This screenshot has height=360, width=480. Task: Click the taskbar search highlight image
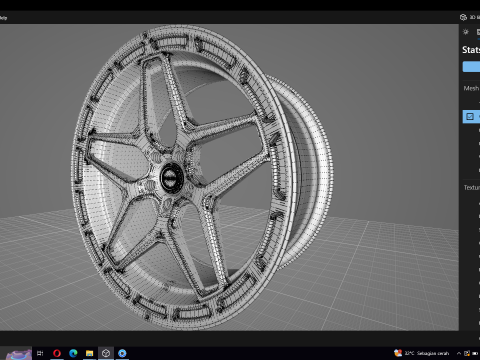19,354
